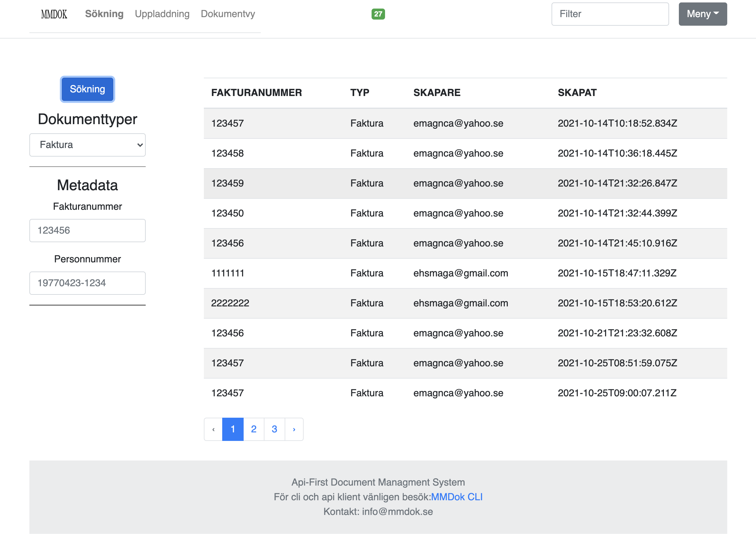This screenshot has width=756, height=540.
Task: Click the Fakturanummer input field
Action: 88,231
